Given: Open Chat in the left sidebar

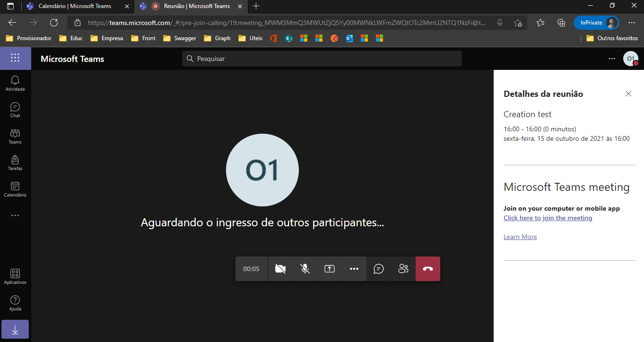Looking at the screenshot, I should [x=15, y=110].
